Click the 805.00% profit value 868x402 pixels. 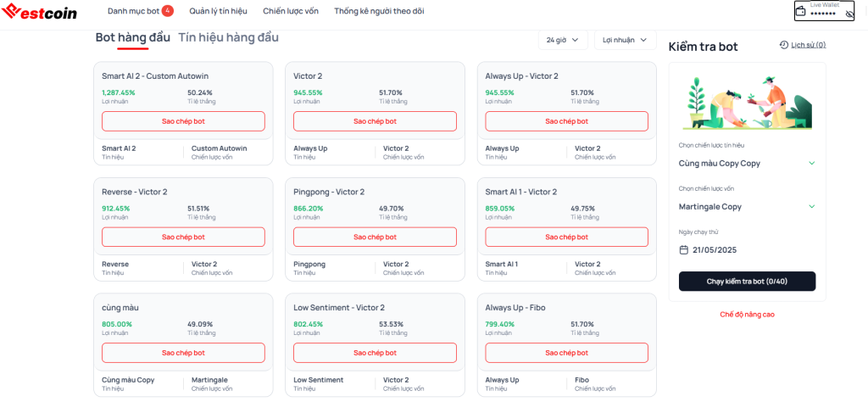pyautogui.click(x=117, y=324)
